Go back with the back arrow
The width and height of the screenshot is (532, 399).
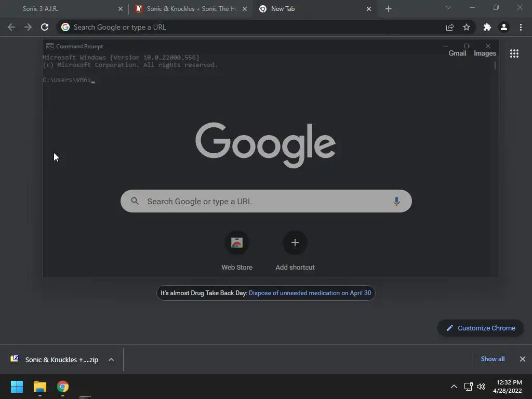click(11, 27)
